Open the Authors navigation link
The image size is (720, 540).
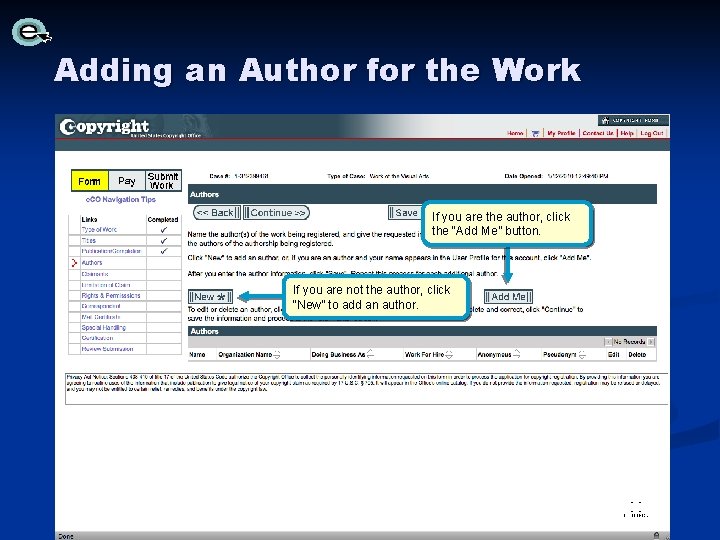[x=92, y=263]
